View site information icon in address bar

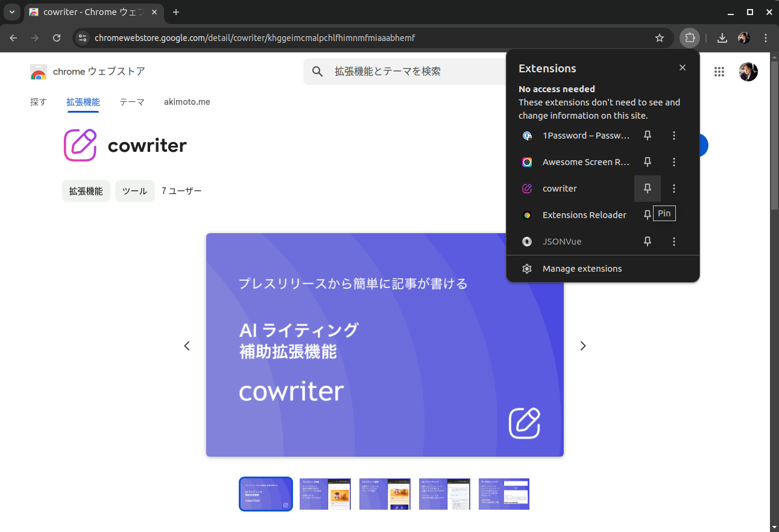point(83,38)
